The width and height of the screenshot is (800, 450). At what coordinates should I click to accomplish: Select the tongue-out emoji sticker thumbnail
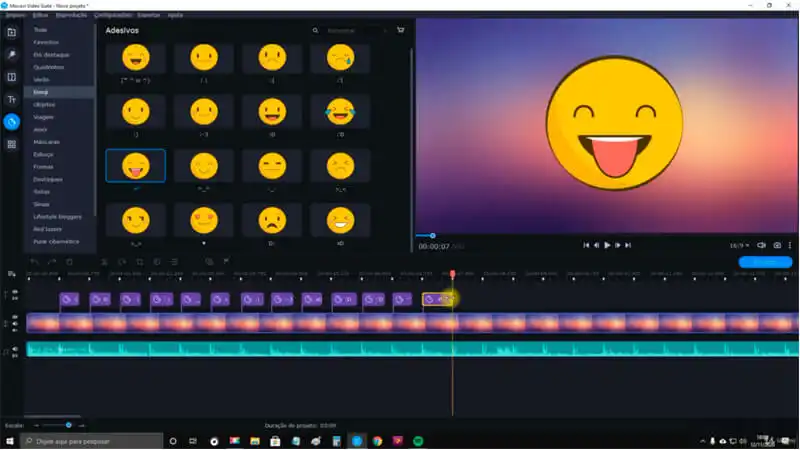136,166
